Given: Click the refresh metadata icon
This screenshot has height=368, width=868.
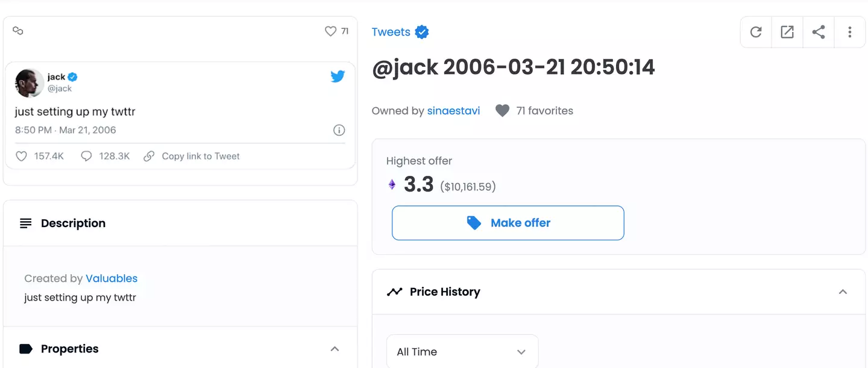Looking at the screenshot, I should point(756,33).
